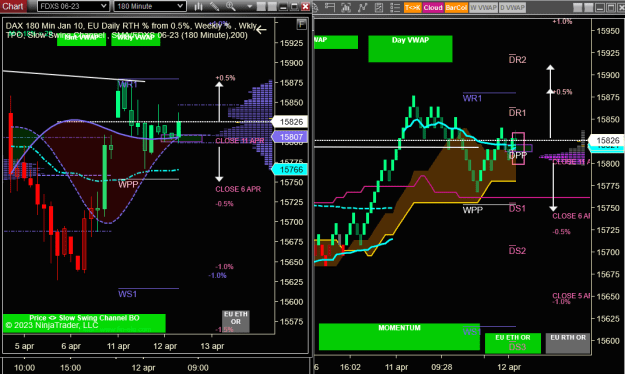Click the 15600 price level on right axis

pyautogui.click(x=608, y=341)
